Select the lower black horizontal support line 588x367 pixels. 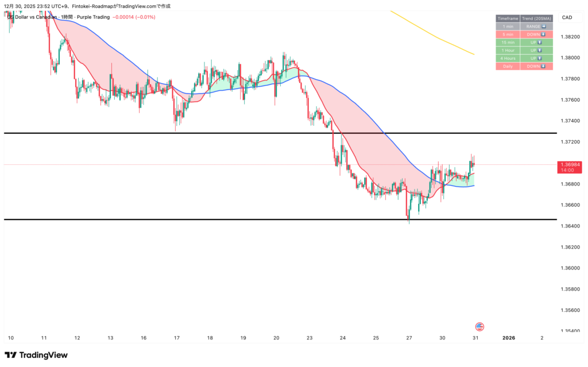[230, 219]
